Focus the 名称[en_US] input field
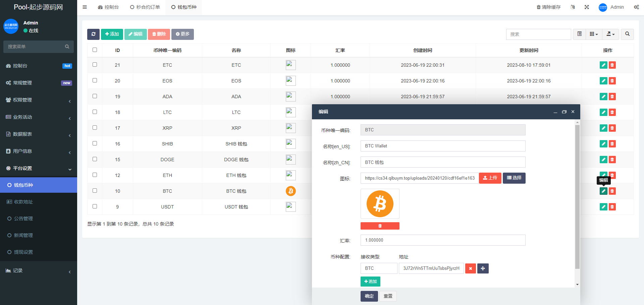Screen dimensions: 644x305 443,146
